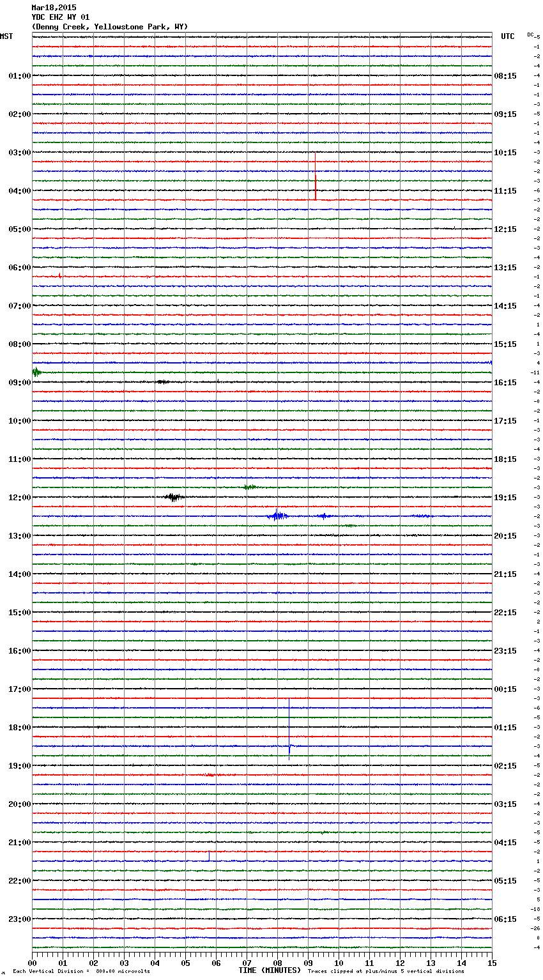Select the 18:00 MST hour label
Screen dimensions: 543x980
click(20, 728)
